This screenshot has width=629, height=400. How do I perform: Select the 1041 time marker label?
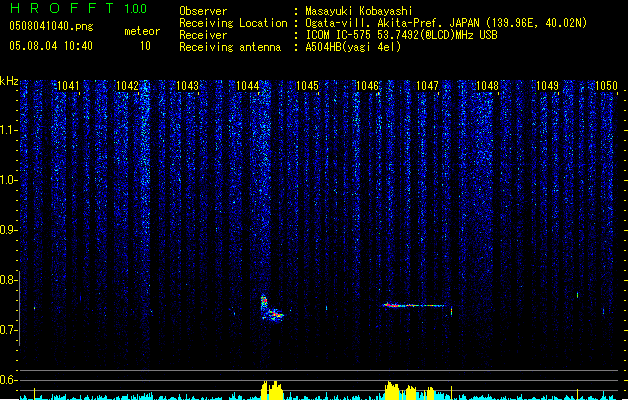(68, 86)
